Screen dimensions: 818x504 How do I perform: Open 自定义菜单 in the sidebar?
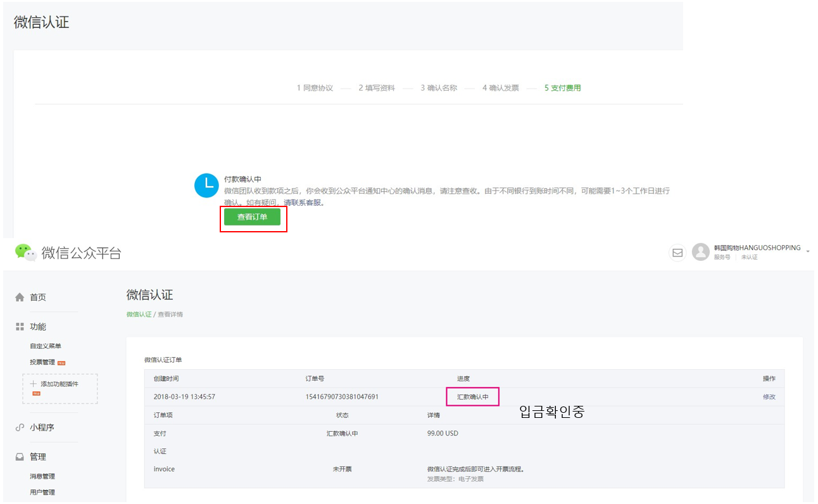tap(46, 346)
